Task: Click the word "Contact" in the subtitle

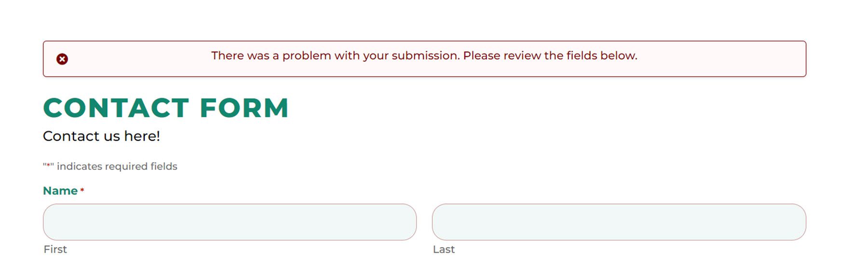Action: tap(64, 136)
